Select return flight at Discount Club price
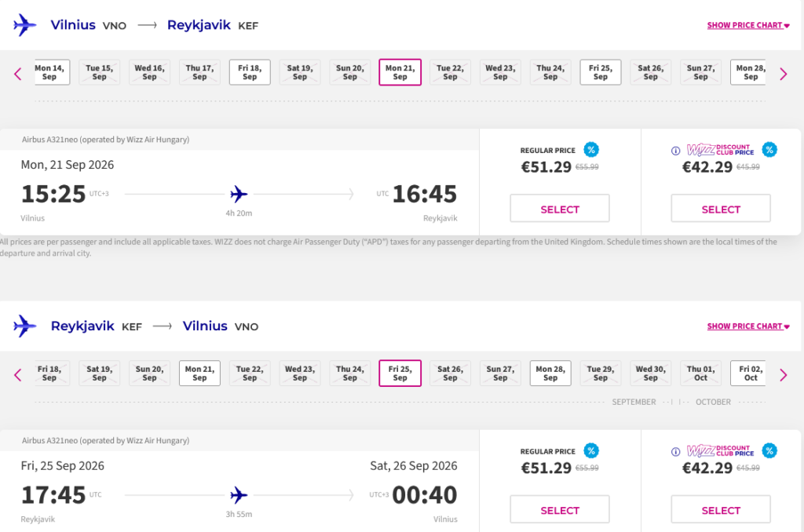Viewport: 804px width, 532px height. click(721, 509)
